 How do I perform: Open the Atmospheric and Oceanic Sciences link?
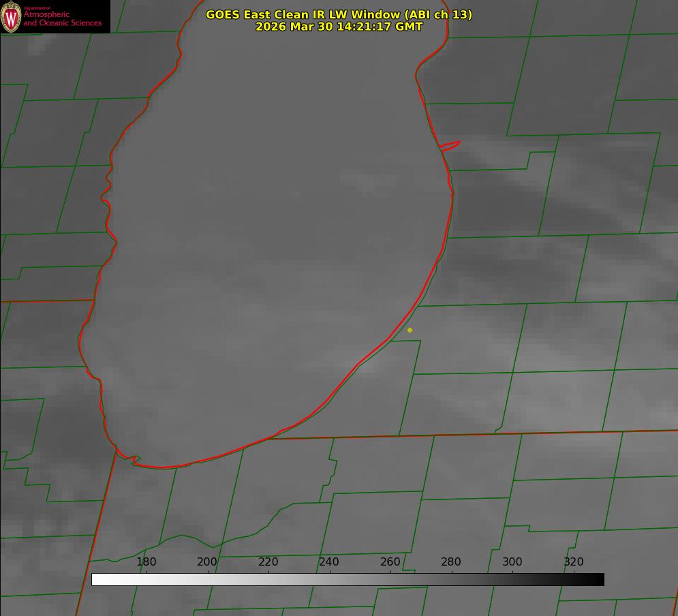[x=62, y=19]
